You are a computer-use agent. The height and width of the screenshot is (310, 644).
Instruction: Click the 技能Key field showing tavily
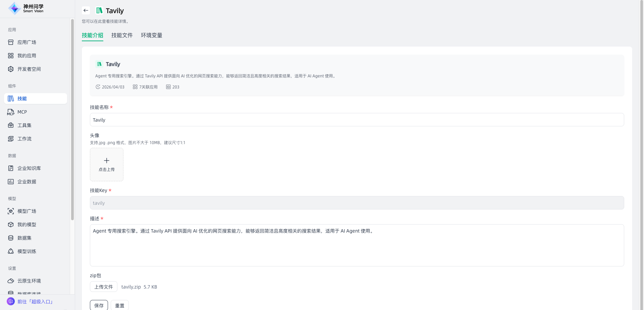(x=357, y=203)
